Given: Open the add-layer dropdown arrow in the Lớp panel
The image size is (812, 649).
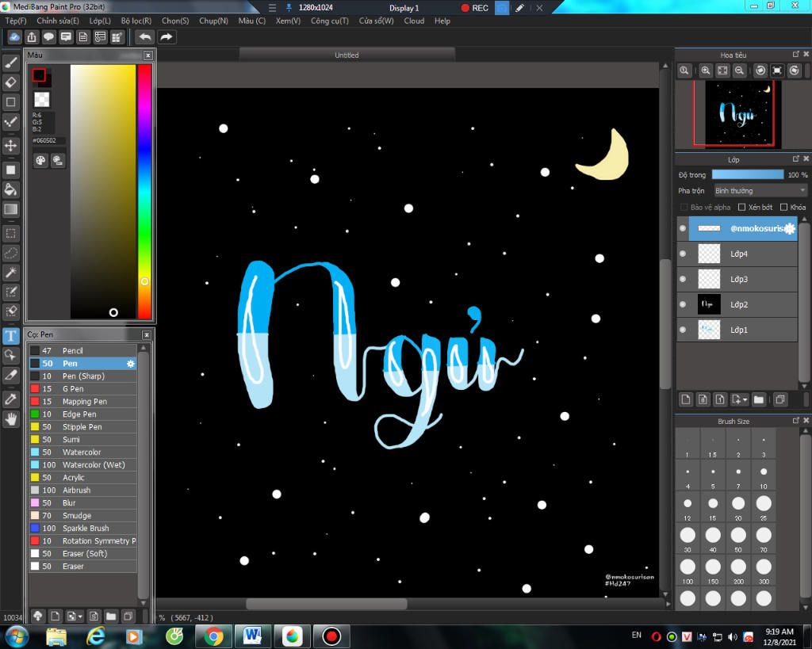Looking at the screenshot, I should (x=745, y=399).
